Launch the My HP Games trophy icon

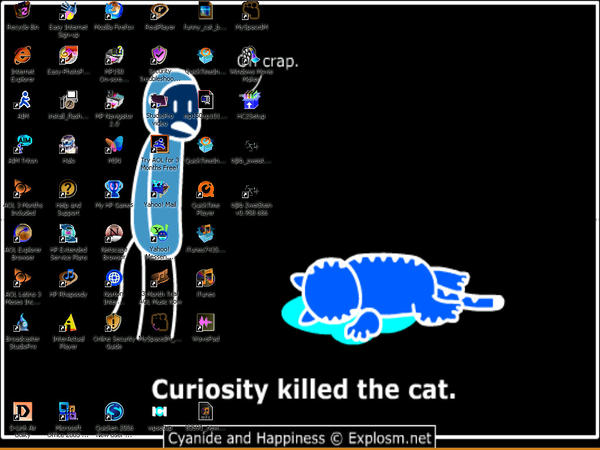tap(114, 189)
